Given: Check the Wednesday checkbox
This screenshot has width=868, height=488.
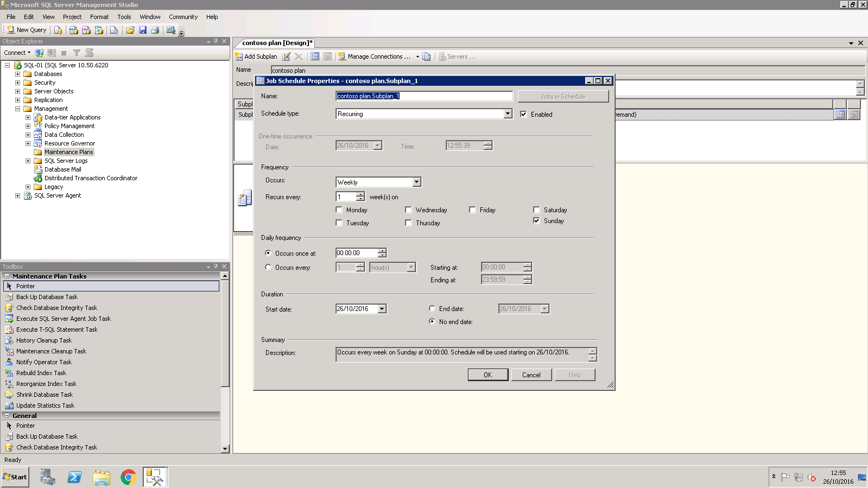Looking at the screenshot, I should click(x=408, y=210).
